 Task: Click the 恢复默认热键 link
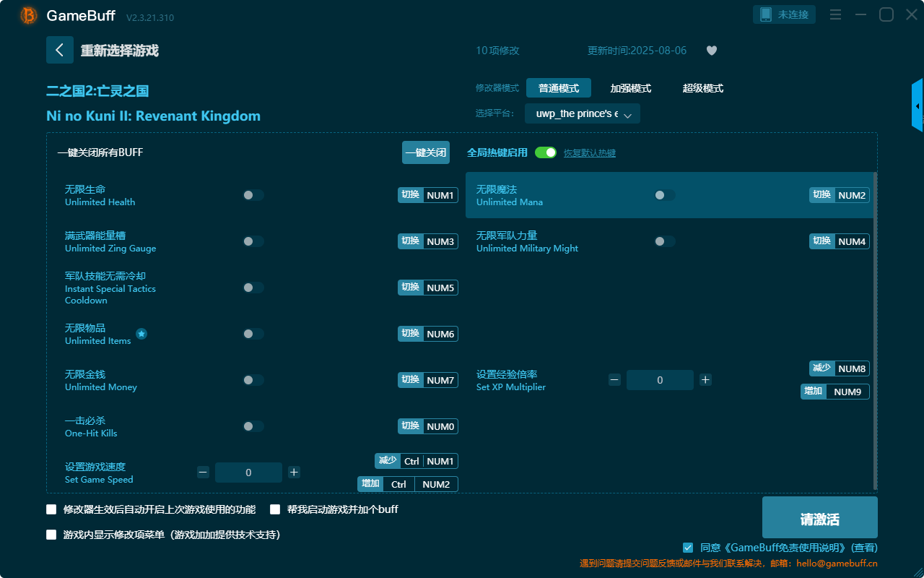point(589,153)
